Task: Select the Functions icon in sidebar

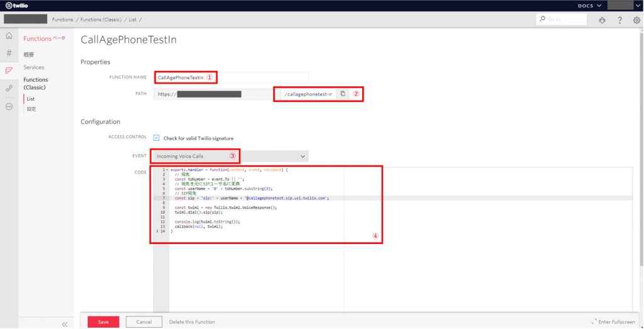Action: (x=9, y=70)
